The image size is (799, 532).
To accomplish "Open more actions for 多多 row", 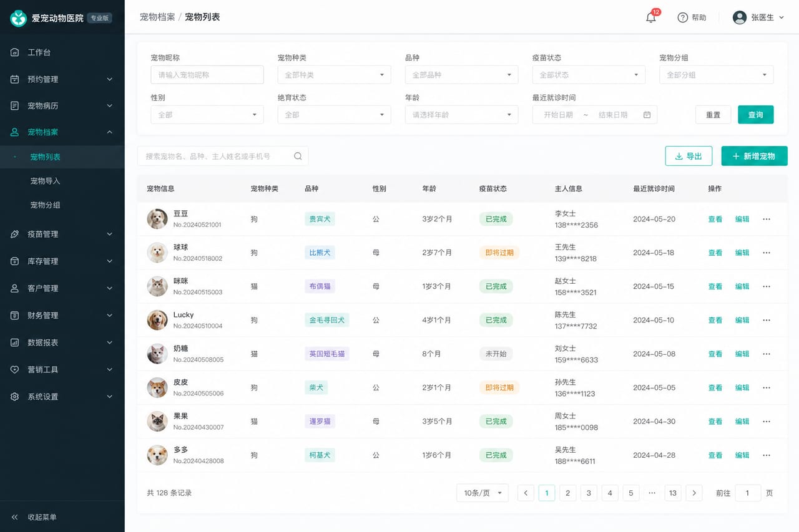I will click(x=767, y=455).
